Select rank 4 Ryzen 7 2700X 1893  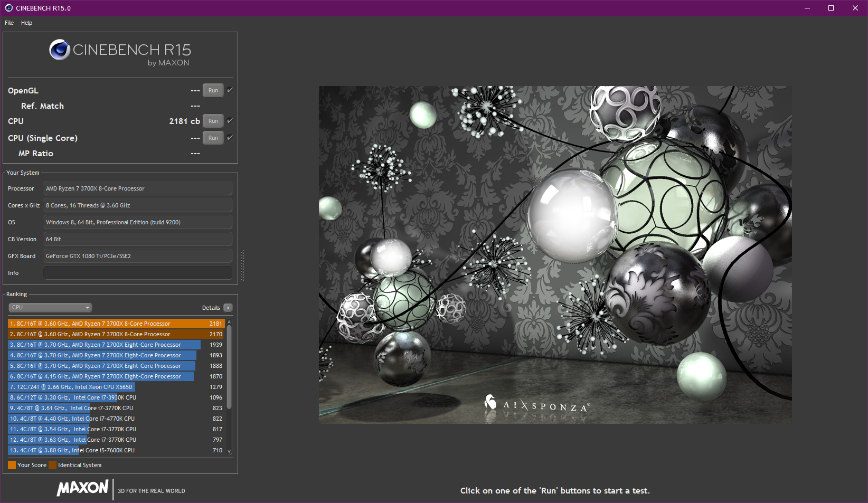point(116,355)
